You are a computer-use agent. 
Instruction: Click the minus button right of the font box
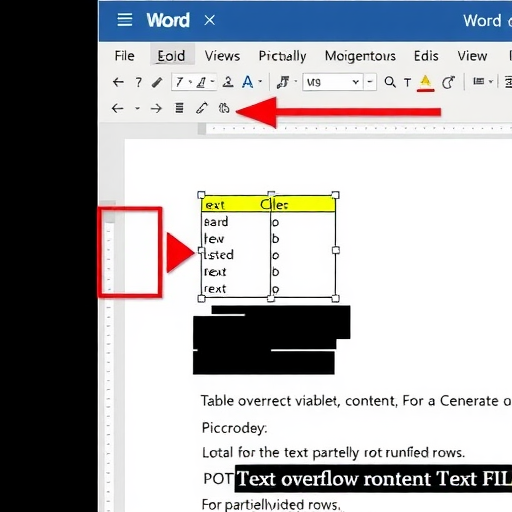point(370,82)
